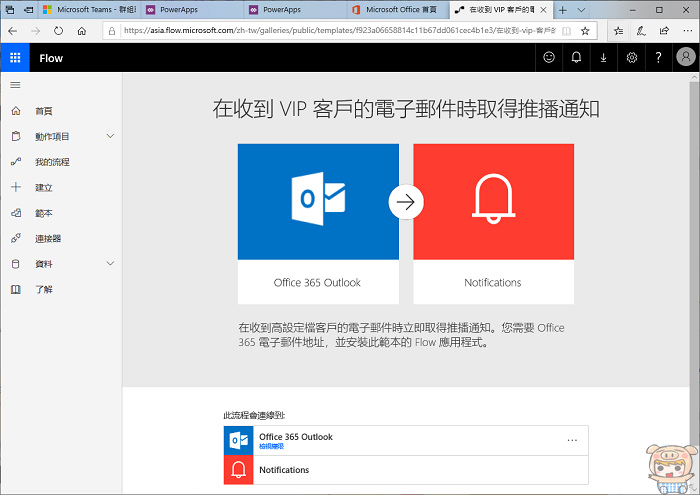The width and height of the screenshot is (700, 495).
Task: Go to 我的流程 in sidebar
Action: (52, 162)
